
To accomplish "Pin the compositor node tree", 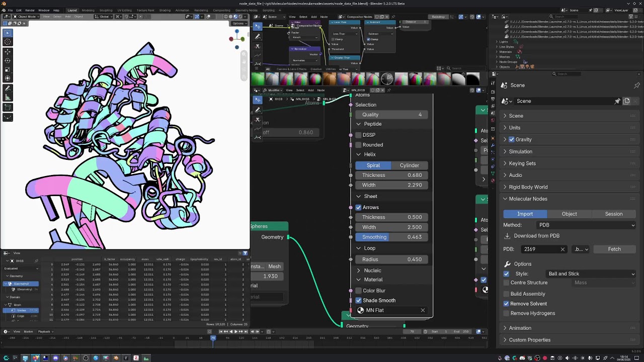I will 393,17.
